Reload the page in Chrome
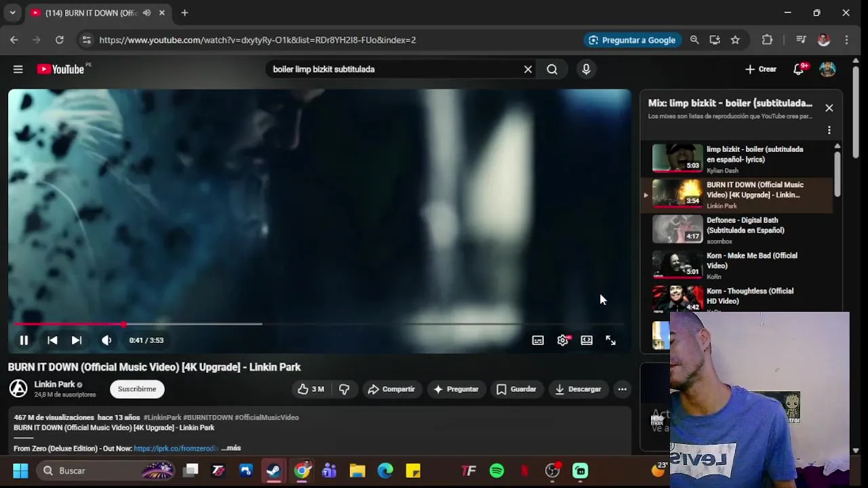 click(60, 40)
